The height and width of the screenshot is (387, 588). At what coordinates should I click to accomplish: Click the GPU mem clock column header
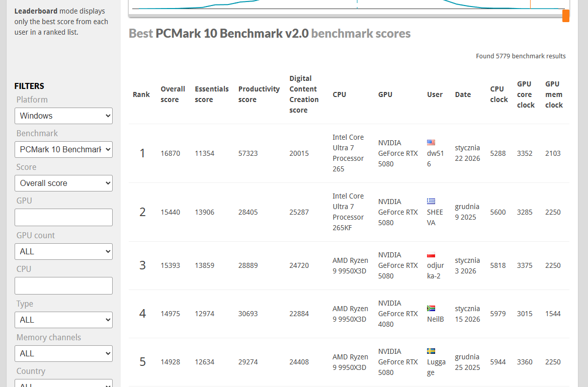pyautogui.click(x=554, y=94)
